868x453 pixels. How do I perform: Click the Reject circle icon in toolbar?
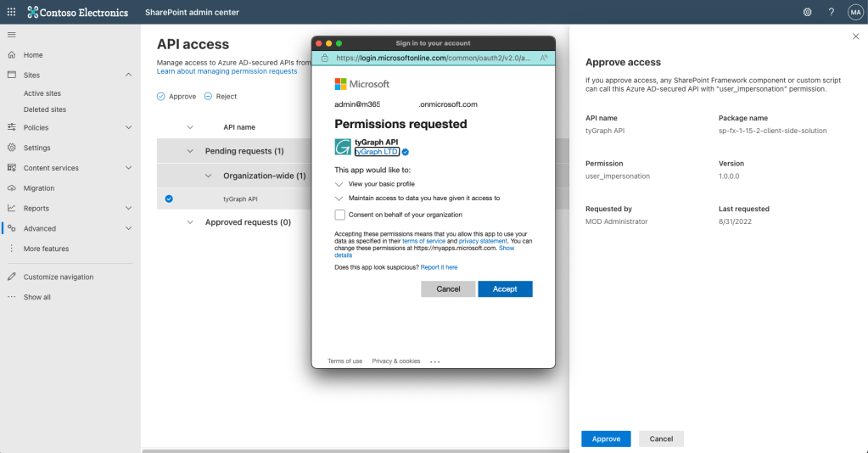(x=208, y=97)
